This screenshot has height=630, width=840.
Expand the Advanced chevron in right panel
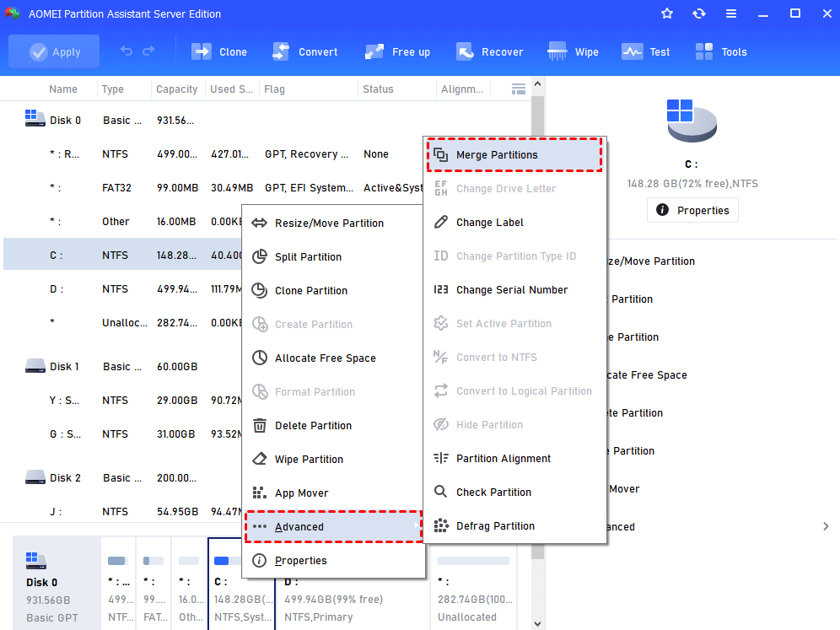tap(826, 526)
